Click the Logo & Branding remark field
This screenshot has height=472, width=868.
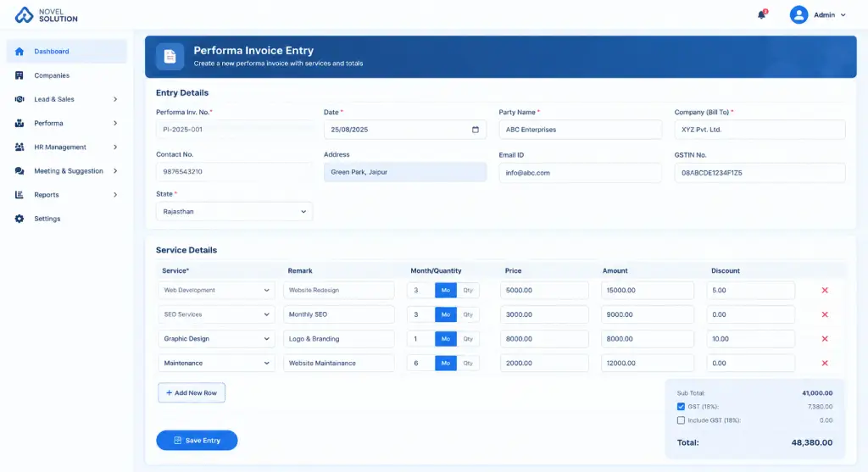pos(339,339)
